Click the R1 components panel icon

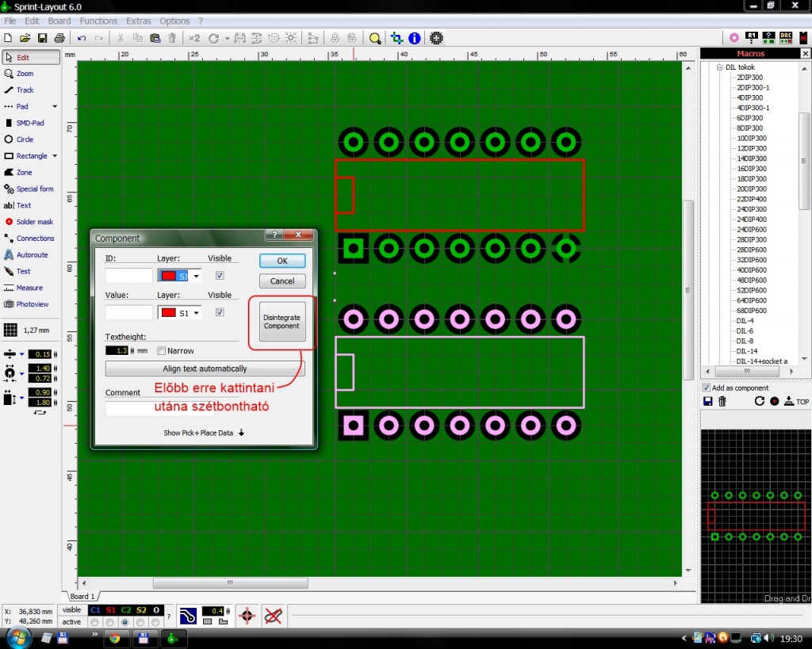point(752,38)
